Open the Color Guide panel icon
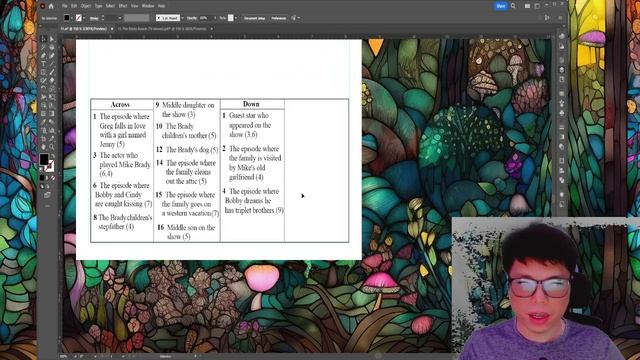This screenshot has height=360, width=640. point(562,46)
